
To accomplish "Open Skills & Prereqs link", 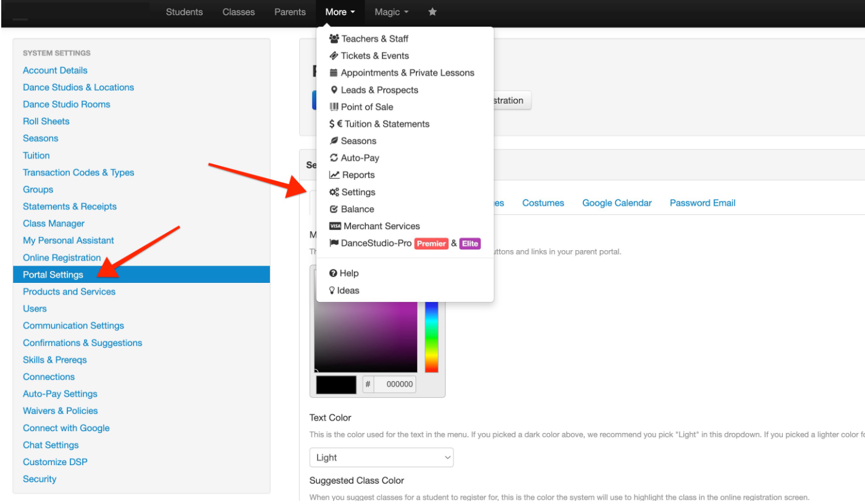I will tap(55, 359).
